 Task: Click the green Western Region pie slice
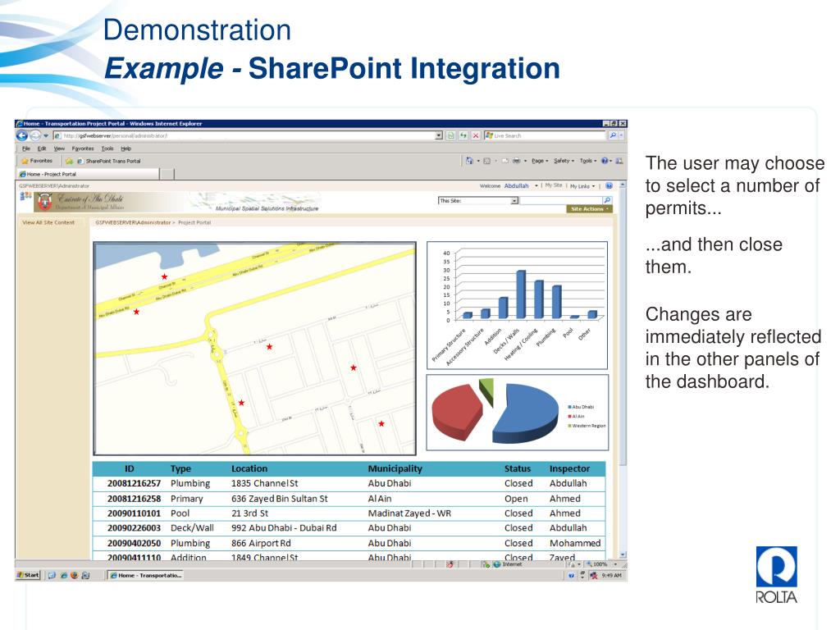[x=487, y=391]
